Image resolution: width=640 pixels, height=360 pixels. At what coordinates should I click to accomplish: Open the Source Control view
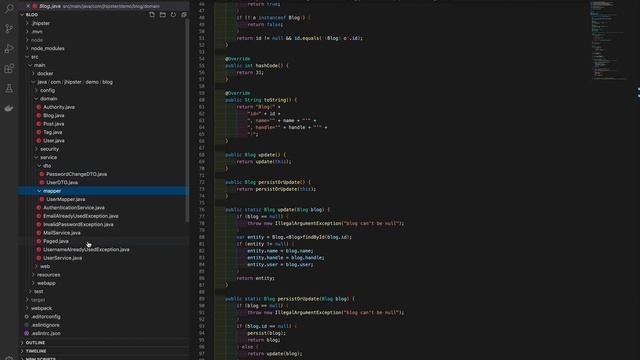pos(9,29)
